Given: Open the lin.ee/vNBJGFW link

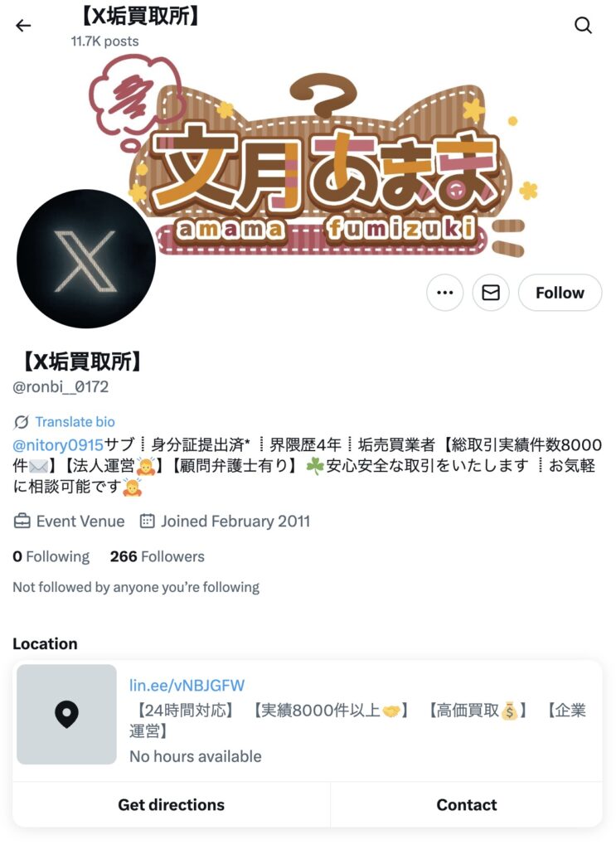Looking at the screenshot, I should pyautogui.click(x=187, y=686).
